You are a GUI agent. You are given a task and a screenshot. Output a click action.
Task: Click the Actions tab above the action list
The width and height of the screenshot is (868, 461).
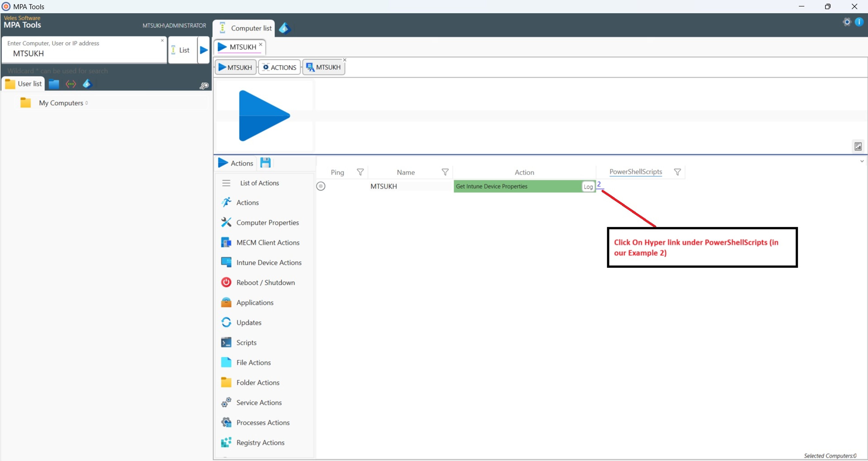(x=236, y=163)
